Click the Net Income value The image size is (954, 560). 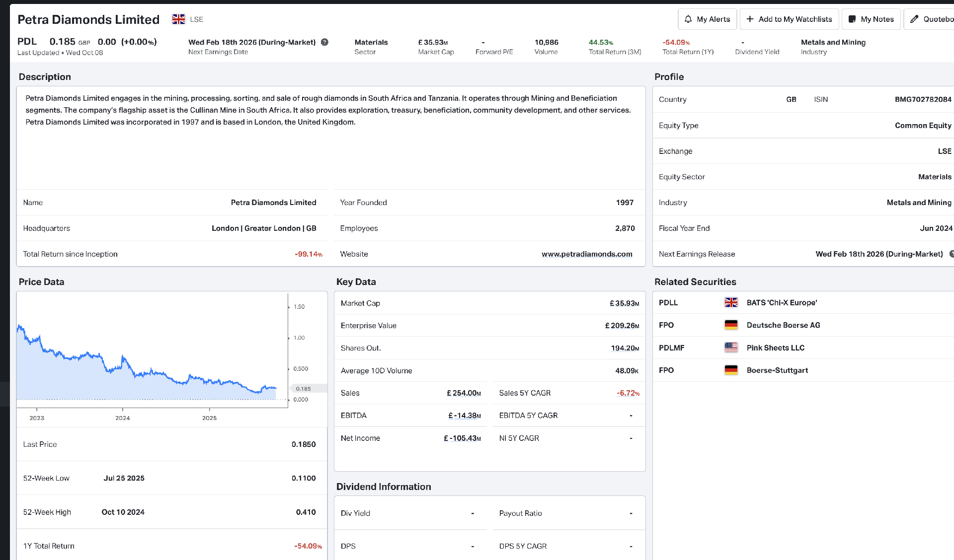click(462, 438)
